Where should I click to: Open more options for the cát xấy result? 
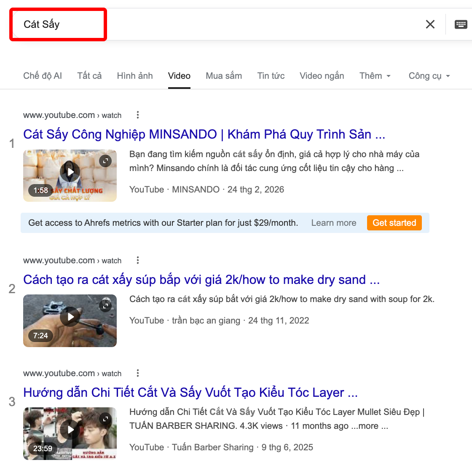pos(137,260)
